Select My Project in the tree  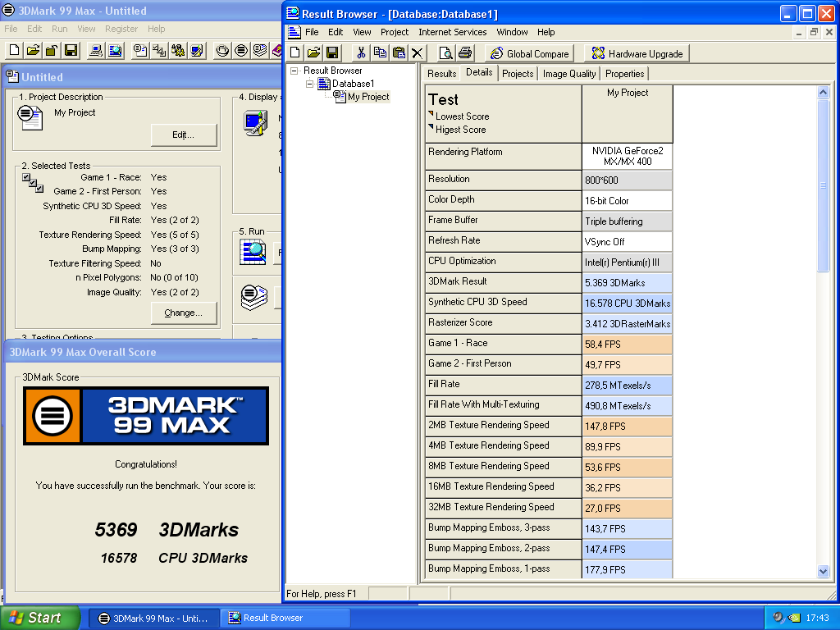(x=368, y=97)
